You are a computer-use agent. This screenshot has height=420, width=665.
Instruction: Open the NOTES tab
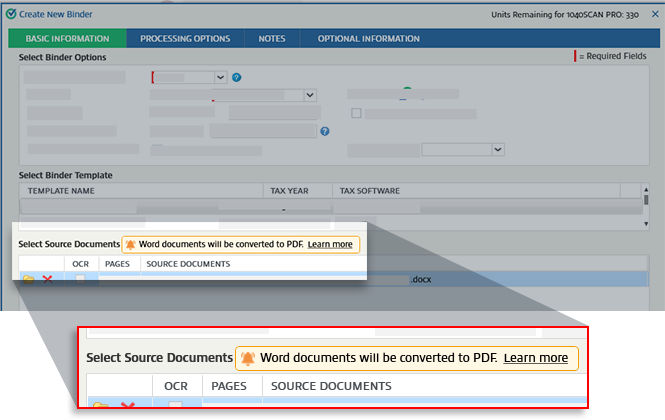272,39
